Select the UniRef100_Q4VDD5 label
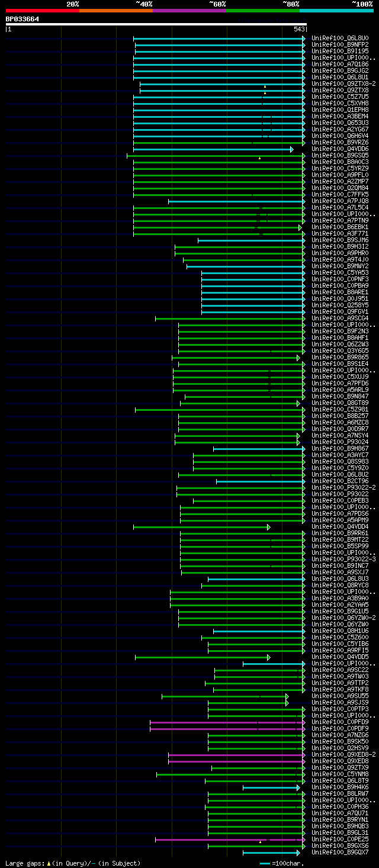Screen dimensions: 379x868 [x=340, y=657]
